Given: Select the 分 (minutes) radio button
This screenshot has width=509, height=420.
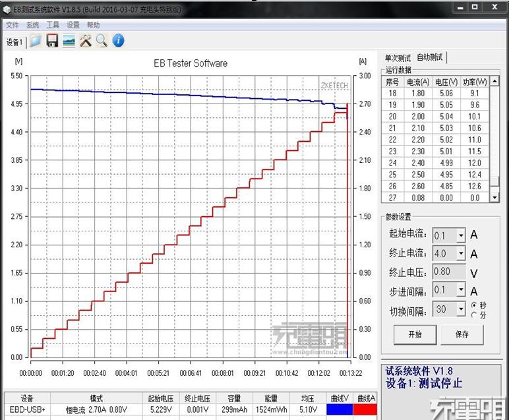Looking at the screenshot, I should [474, 315].
